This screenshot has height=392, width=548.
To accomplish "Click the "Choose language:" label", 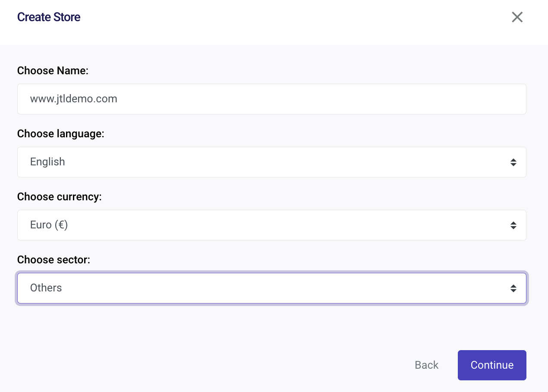I will pos(61,134).
